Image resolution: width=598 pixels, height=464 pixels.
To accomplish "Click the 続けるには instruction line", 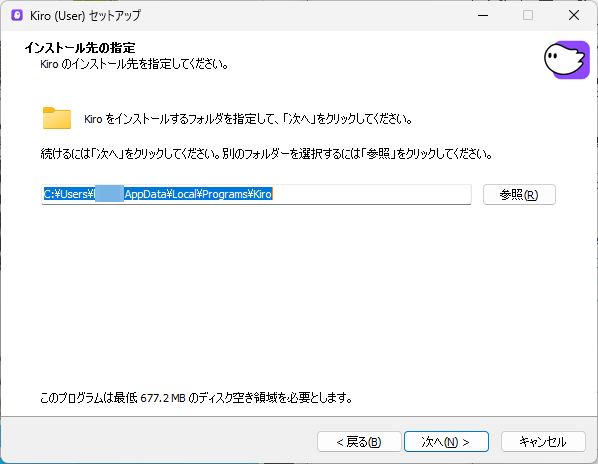I will [x=266, y=154].
